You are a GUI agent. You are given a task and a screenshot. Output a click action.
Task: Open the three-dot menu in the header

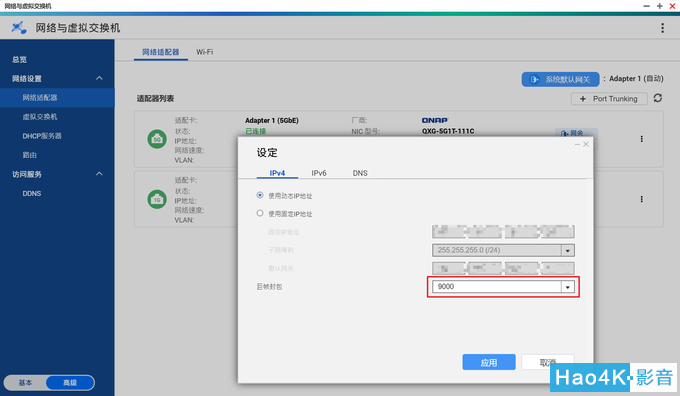(662, 28)
